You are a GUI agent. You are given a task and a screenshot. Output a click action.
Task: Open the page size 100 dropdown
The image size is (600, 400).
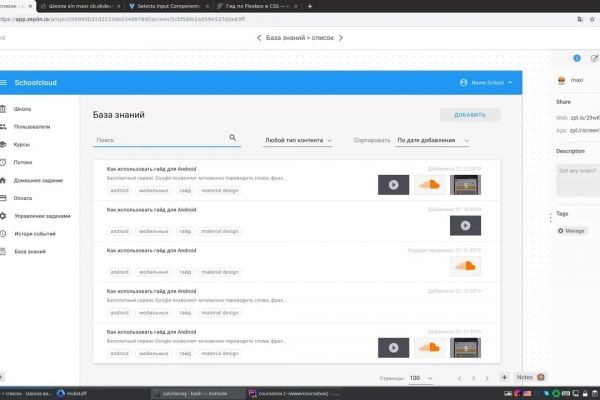click(x=421, y=378)
